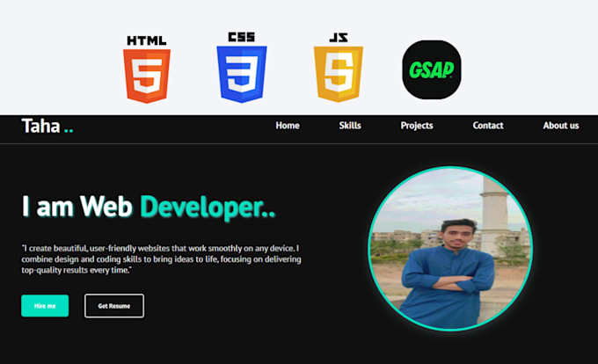This screenshot has width=598, height=364.
Task: Click the "I am Web Developer.." heading
Action: point(149,207)
